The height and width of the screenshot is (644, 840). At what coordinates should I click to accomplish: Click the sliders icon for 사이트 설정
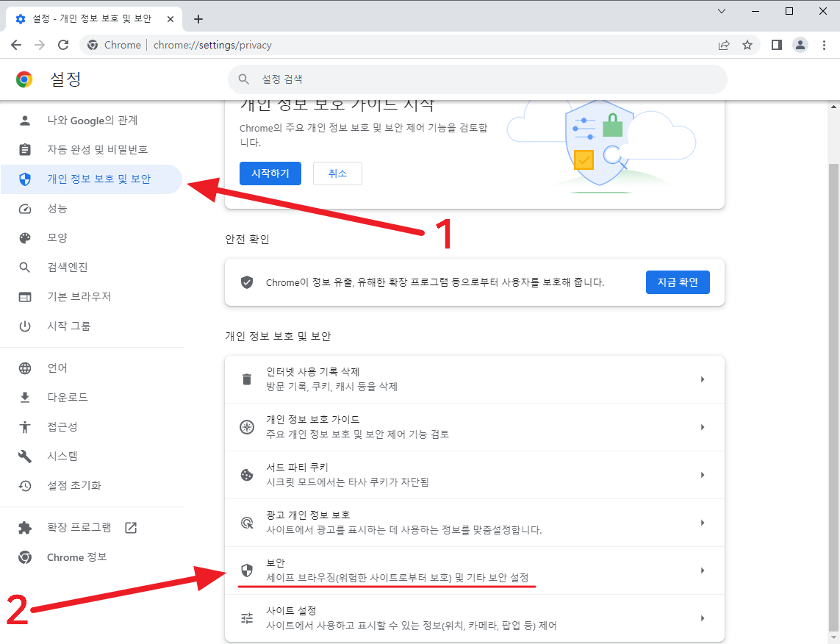tap(247, 618)
